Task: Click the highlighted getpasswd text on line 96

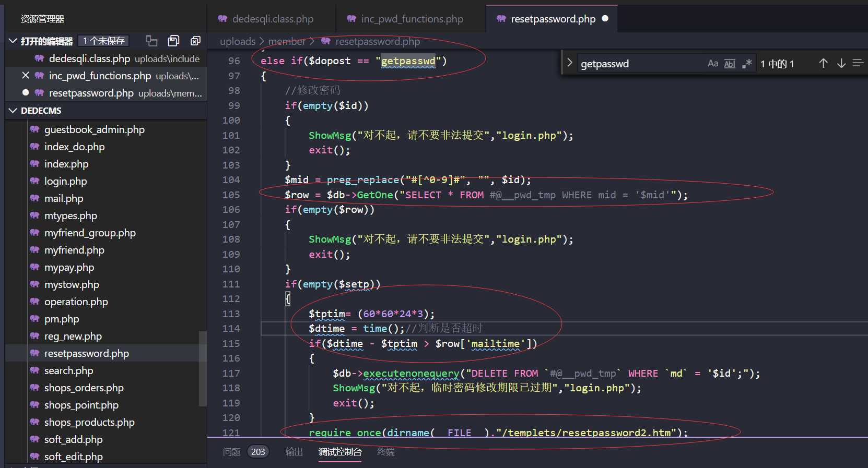Action: pos(408,61)
